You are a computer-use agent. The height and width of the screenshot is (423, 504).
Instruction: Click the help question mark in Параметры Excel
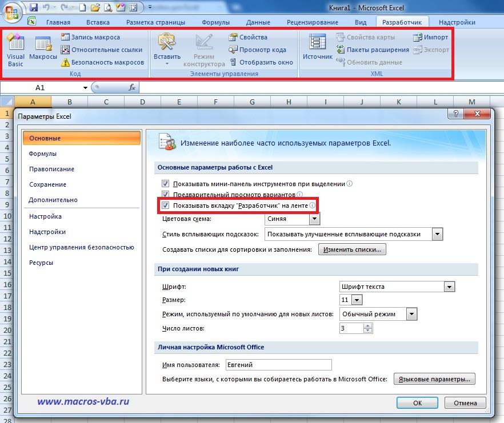point(455,114)
